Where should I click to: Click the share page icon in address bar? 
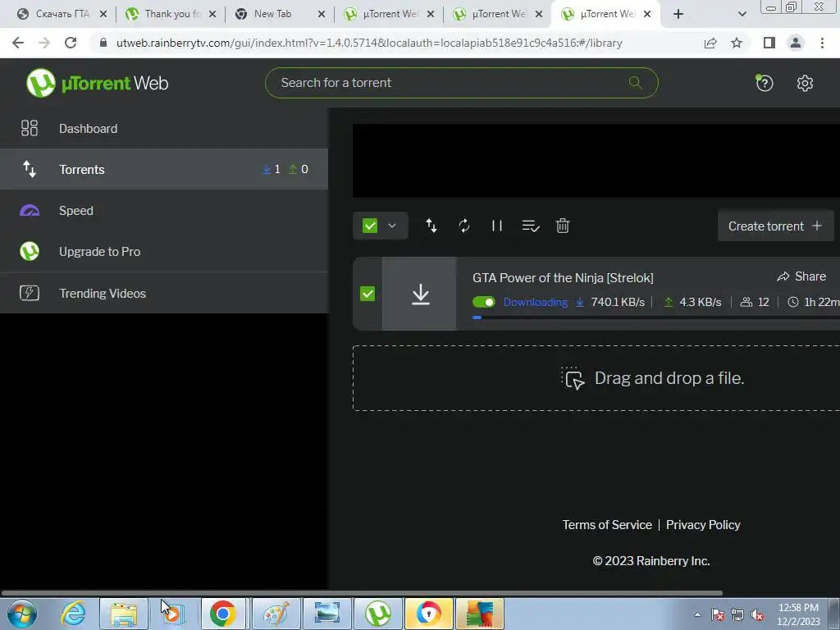(710, 43)
